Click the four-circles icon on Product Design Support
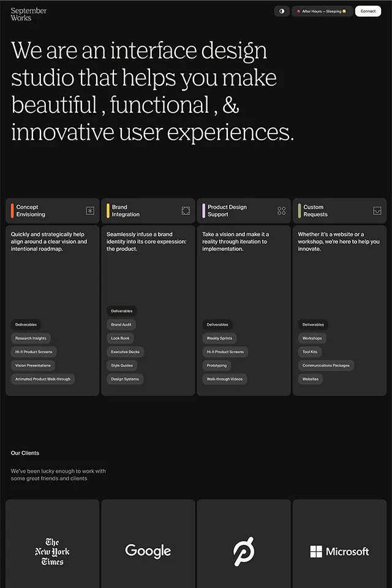The width and height of the screenshot is (392, 588). (x=281, y=211)
